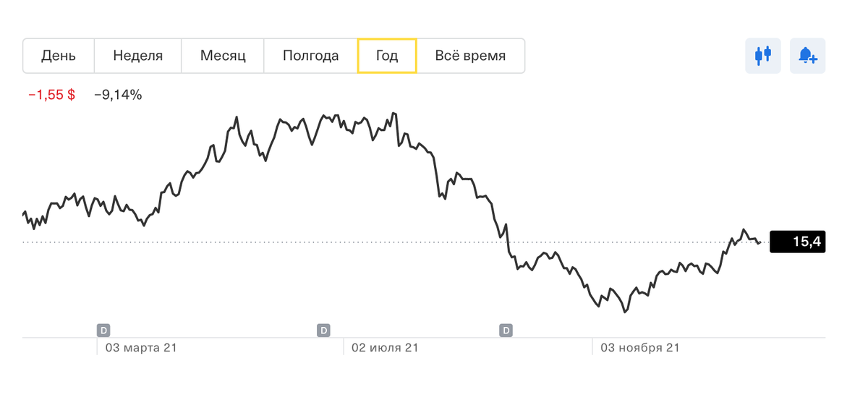868x413 pixels.
Task: Click the dividend marker near July
Action: 324,331
